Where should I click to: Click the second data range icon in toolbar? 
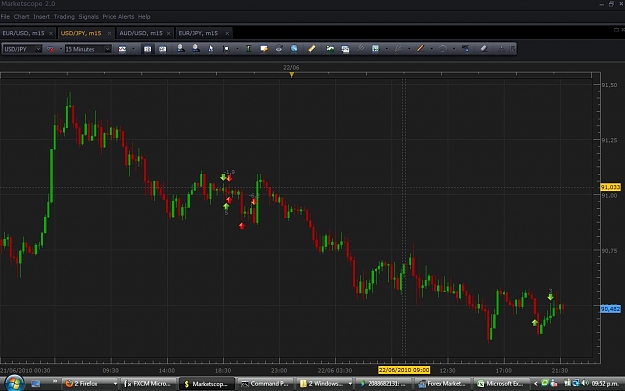[x=163, y=49]
